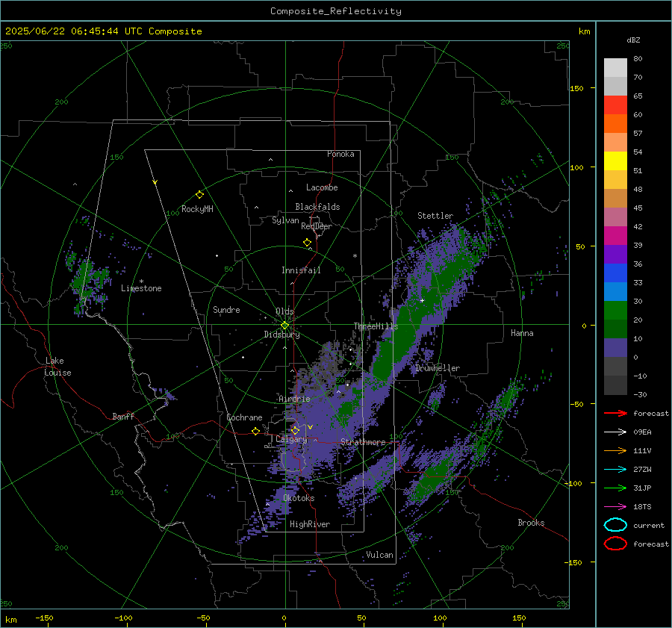This screenshot has width=672, height=628.
Task: Click the Sundre city label
Action: 226,309
